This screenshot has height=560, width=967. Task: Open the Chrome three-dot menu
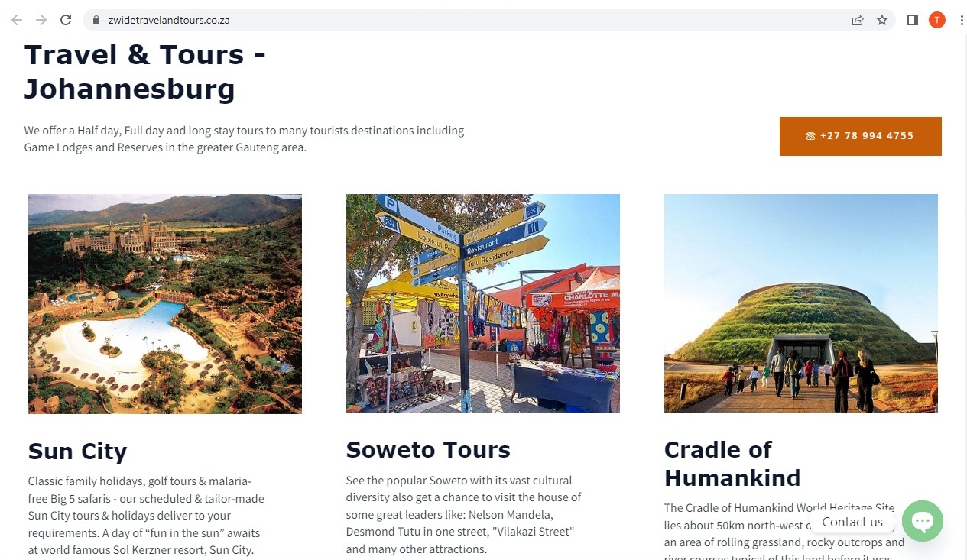961,19
